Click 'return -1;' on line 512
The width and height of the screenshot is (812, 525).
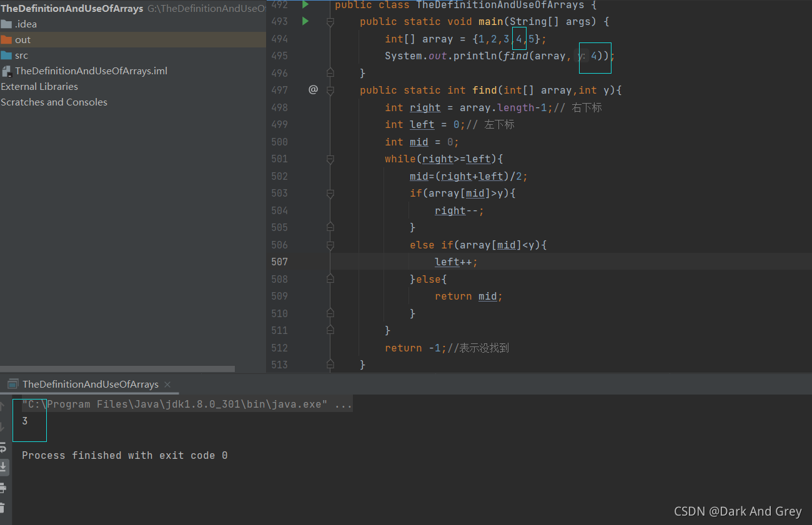pos(416,348)
